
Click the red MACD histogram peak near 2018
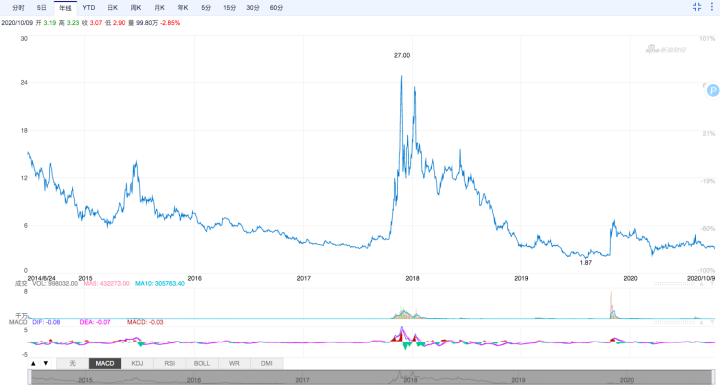(400, 336)
